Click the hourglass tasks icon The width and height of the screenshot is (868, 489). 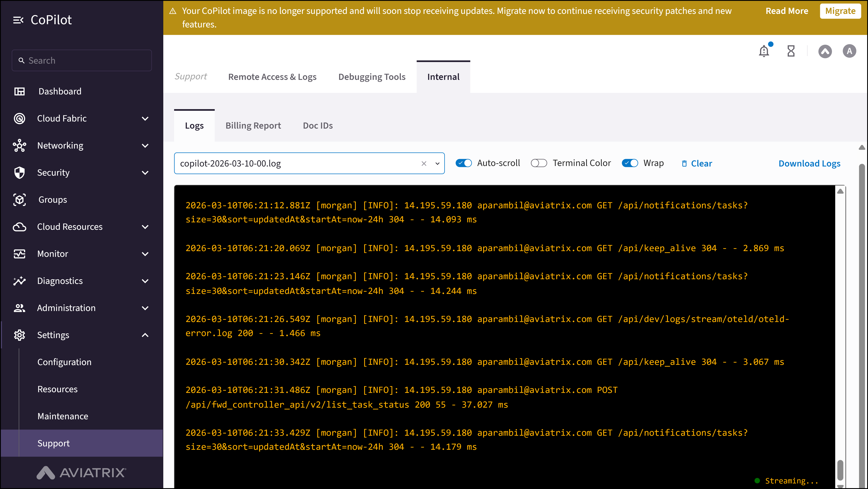tap(791, 51)
